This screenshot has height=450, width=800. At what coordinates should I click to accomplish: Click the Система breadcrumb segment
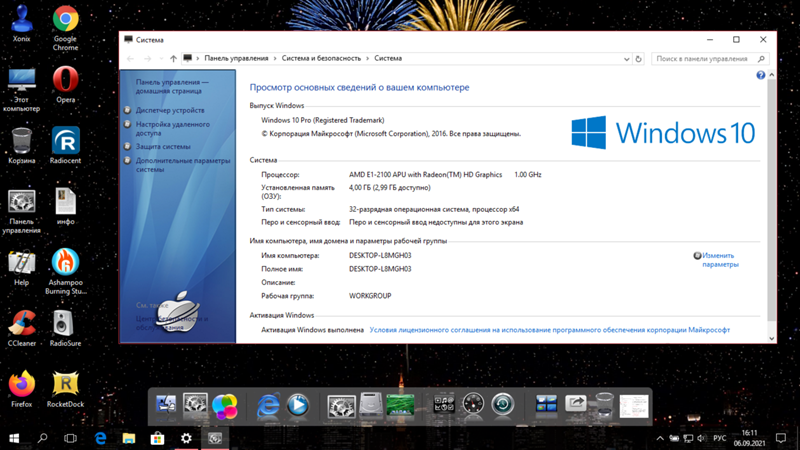388,58
